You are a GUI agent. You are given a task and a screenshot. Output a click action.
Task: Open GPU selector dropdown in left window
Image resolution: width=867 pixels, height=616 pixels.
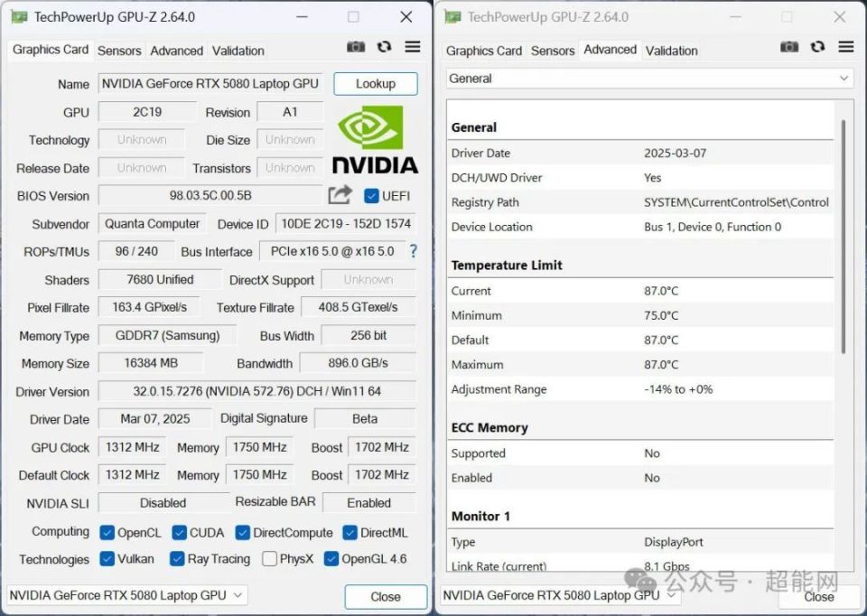point(126,595)
